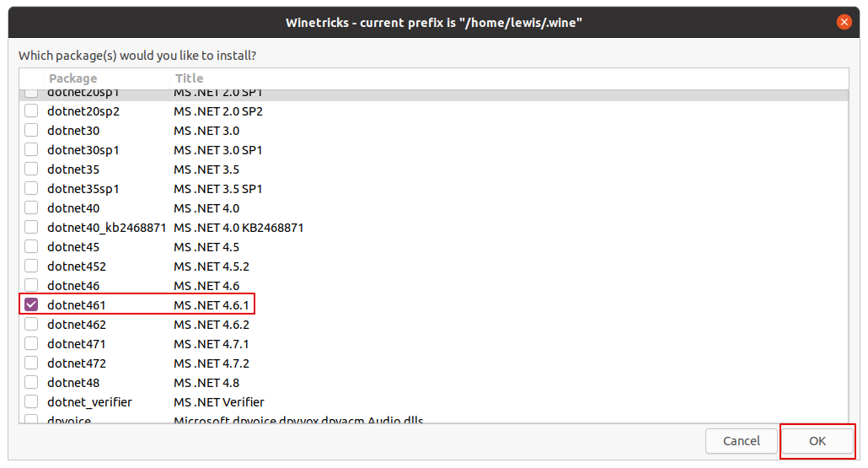Viewport: 868px width, 468px height.
Task: Select the dotnet48 package name
Action: [x=73, y=383]
